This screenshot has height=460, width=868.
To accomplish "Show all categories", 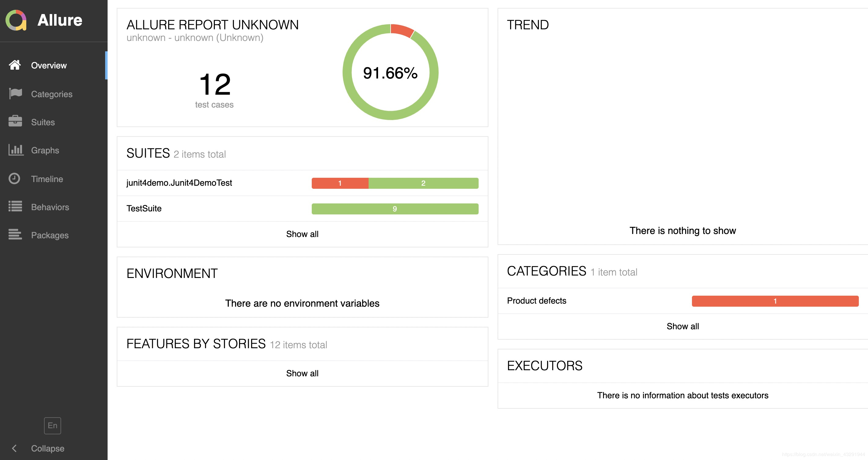I will [682, 326].
